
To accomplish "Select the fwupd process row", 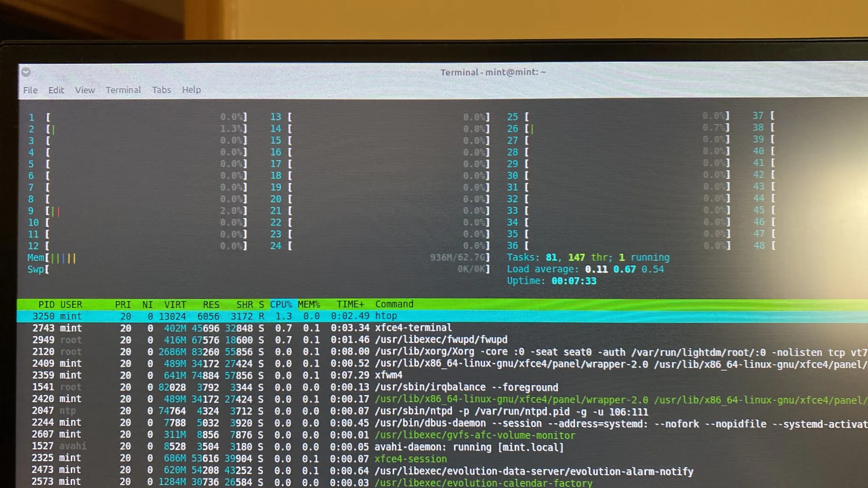I will [x=441, y=340].
